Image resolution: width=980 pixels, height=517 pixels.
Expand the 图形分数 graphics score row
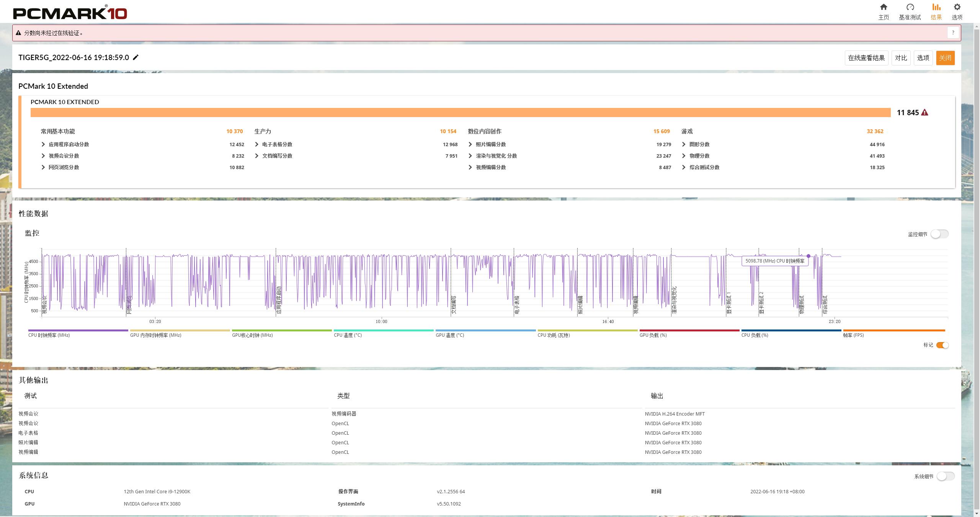click(684, 144)
